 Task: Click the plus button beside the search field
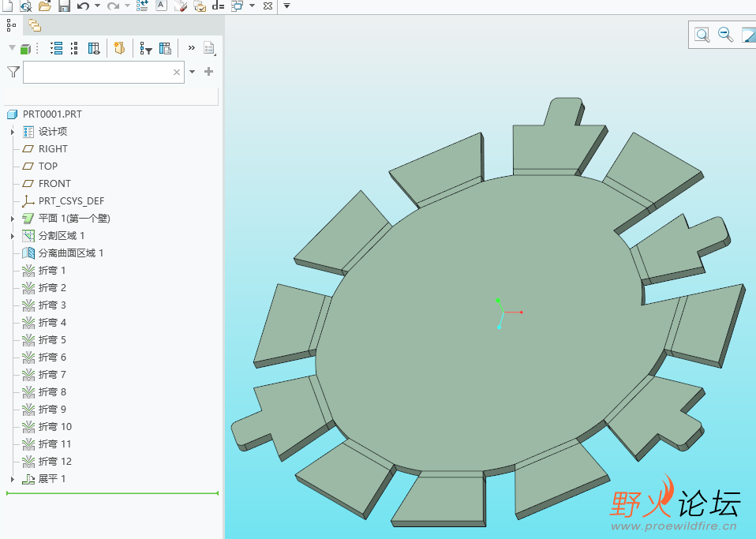point(208,72)
